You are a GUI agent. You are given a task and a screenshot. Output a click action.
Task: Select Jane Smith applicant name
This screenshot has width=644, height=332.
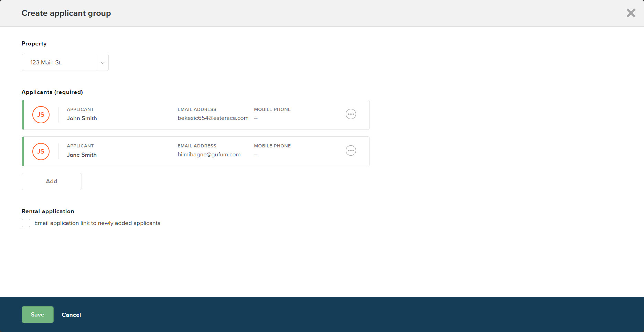coord(82,155)
